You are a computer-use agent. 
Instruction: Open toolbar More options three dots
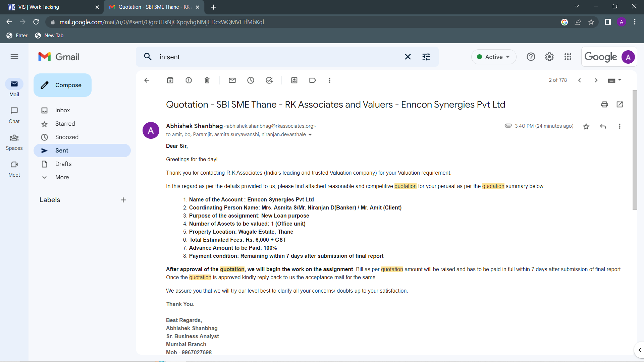tap(330, 80)
